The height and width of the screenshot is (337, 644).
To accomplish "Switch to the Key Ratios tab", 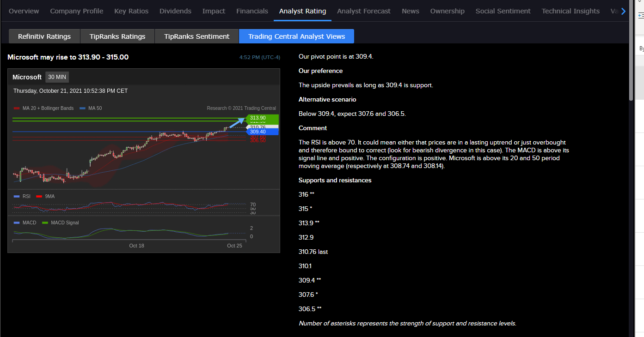I will click(131, 11).
